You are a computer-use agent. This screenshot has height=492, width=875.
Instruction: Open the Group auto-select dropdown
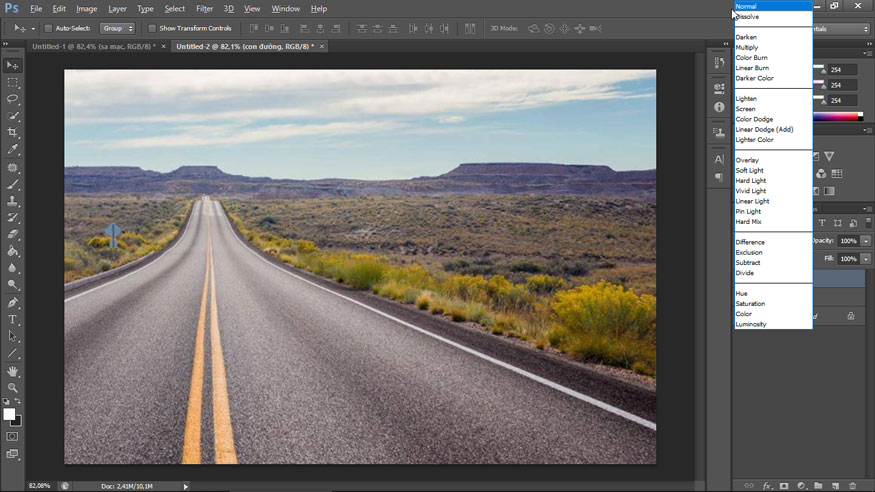tap(117, 28)
